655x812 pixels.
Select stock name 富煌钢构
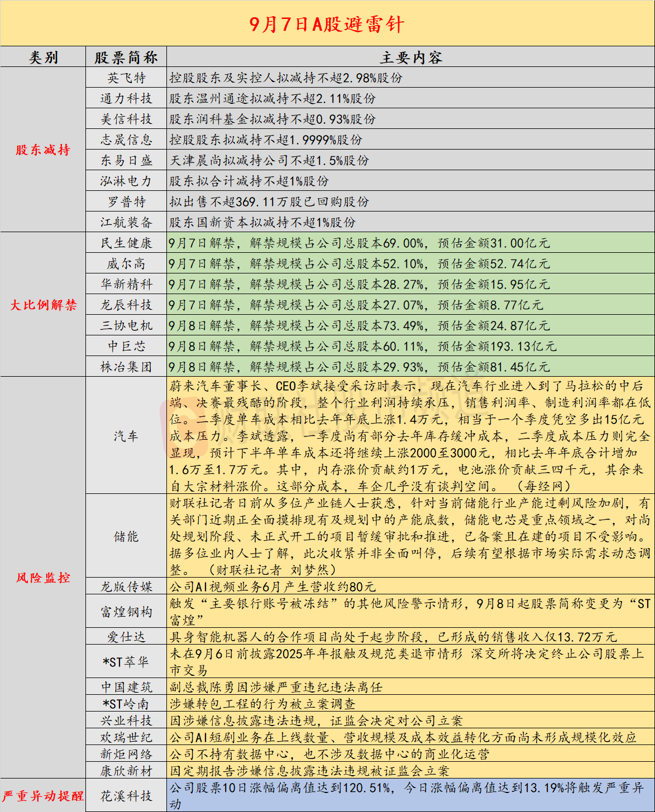pyautogui.click(x=126, y=612)
